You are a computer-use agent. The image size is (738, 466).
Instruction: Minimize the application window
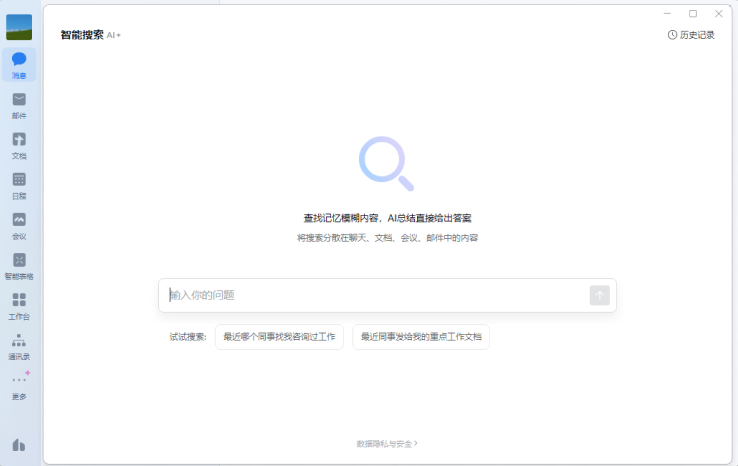667,14
